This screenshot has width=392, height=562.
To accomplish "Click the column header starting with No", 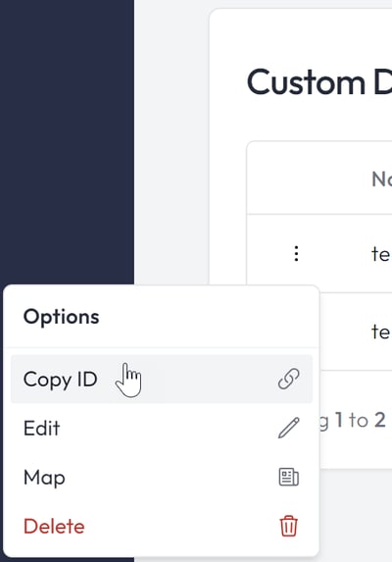I will pos(381,179).
